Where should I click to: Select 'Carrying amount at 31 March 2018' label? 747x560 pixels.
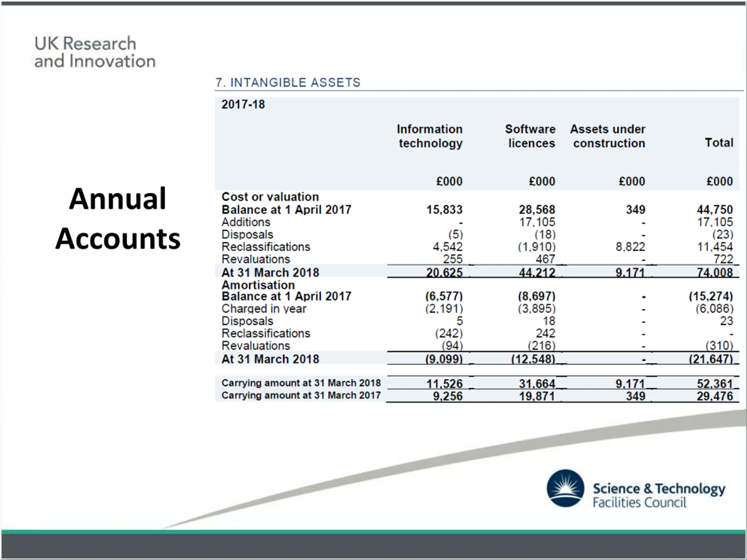pyautogui.click(x=301, y=383)
